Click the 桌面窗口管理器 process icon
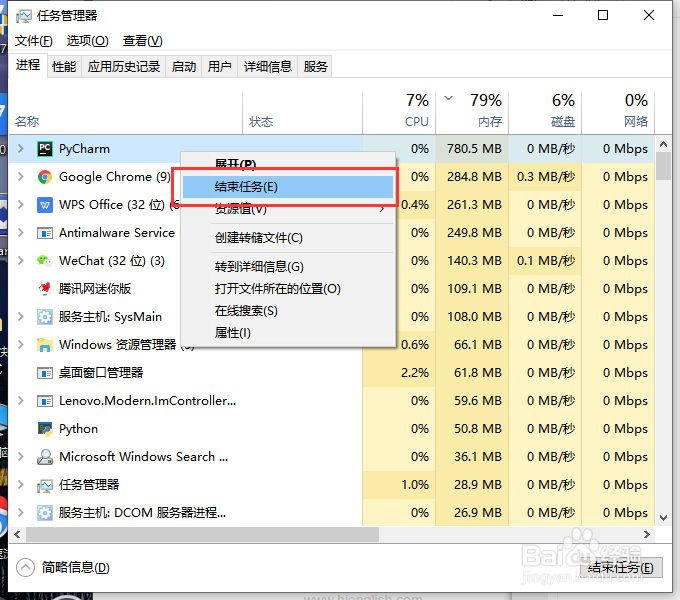680x600 pixels. point(45,373)
